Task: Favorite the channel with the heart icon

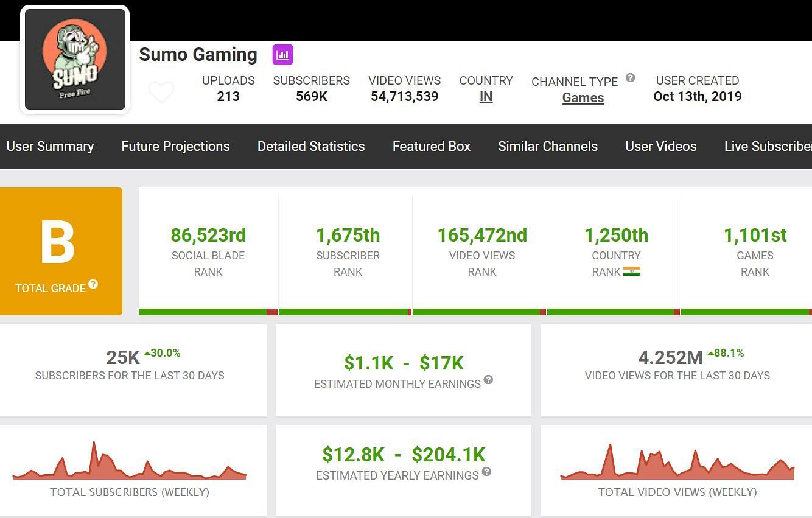Action: tap(161, 93)
